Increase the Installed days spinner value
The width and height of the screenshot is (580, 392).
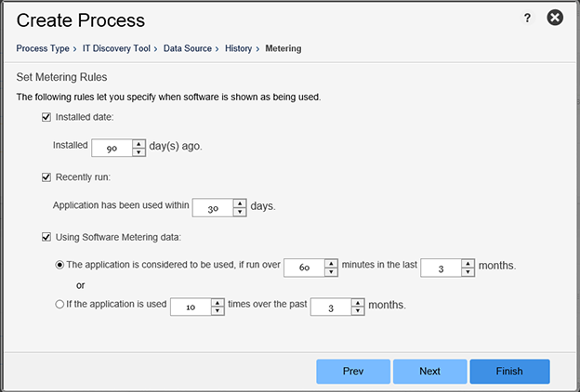pos(138,142)
